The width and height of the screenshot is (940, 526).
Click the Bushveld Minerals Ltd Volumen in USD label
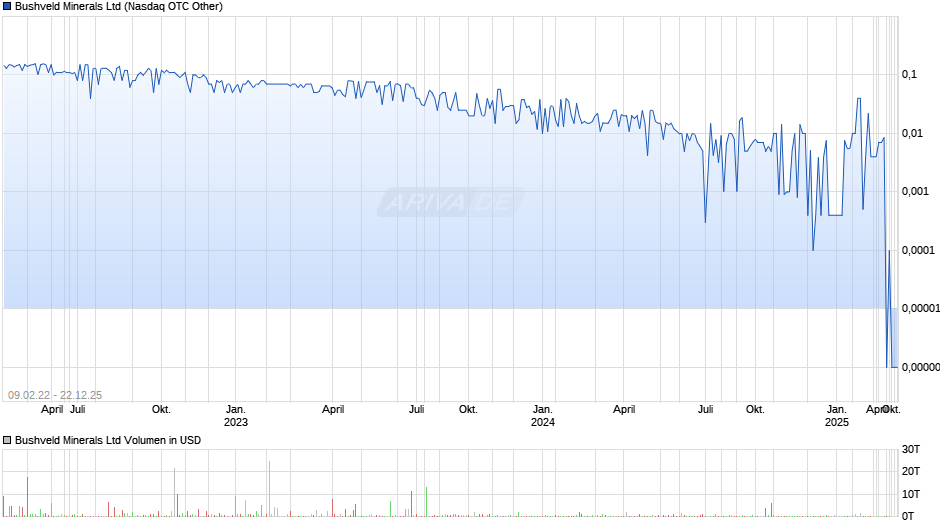tap(108, 440)
